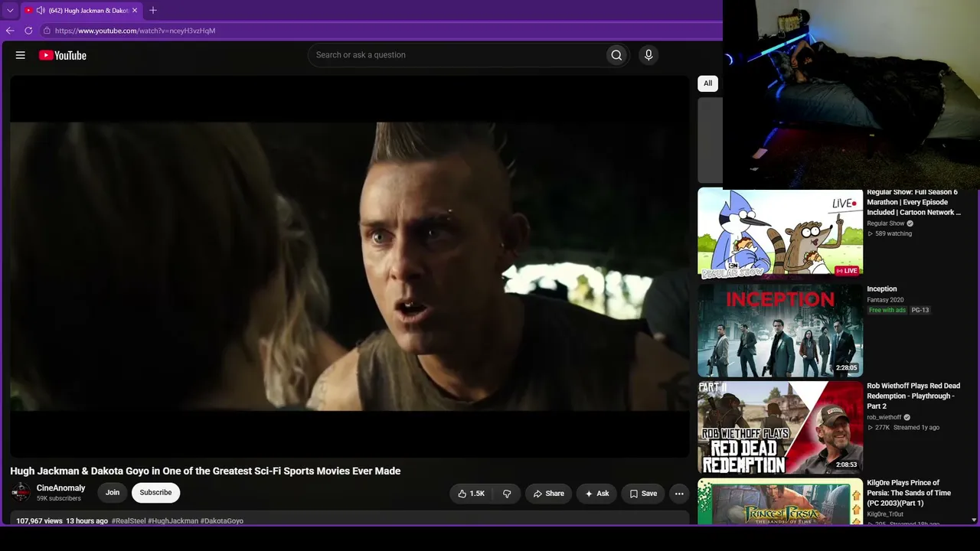The image size is (980, 551).
Task: View site information icon in address bar
Action: pyautogui.click(x=47, y=31)
